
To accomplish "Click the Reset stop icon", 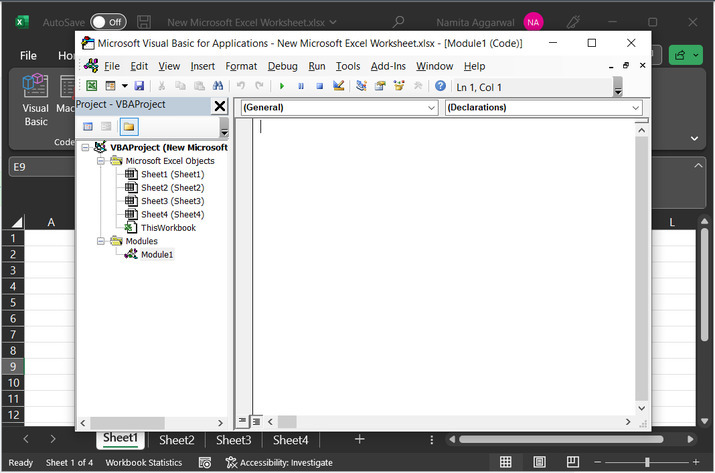I will coord(320,86).
